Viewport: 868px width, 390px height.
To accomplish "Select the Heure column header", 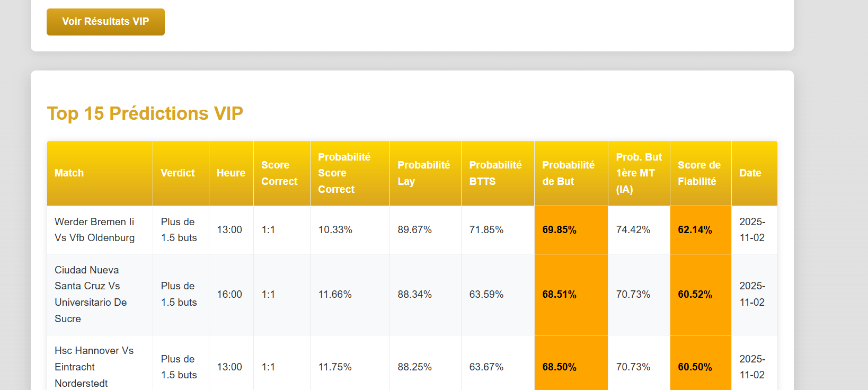I will pyautogui.click(x=232, y=173).
